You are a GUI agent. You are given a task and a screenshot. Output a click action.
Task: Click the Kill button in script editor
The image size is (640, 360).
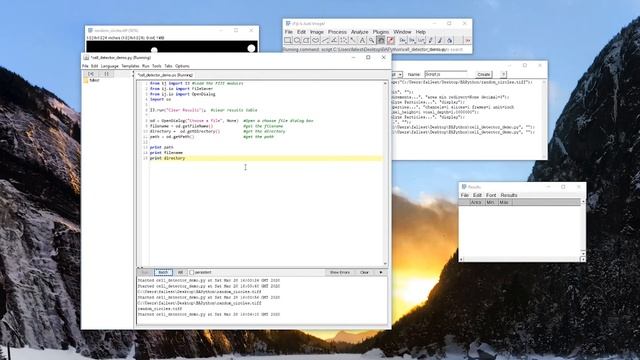[x=180, y=272]
